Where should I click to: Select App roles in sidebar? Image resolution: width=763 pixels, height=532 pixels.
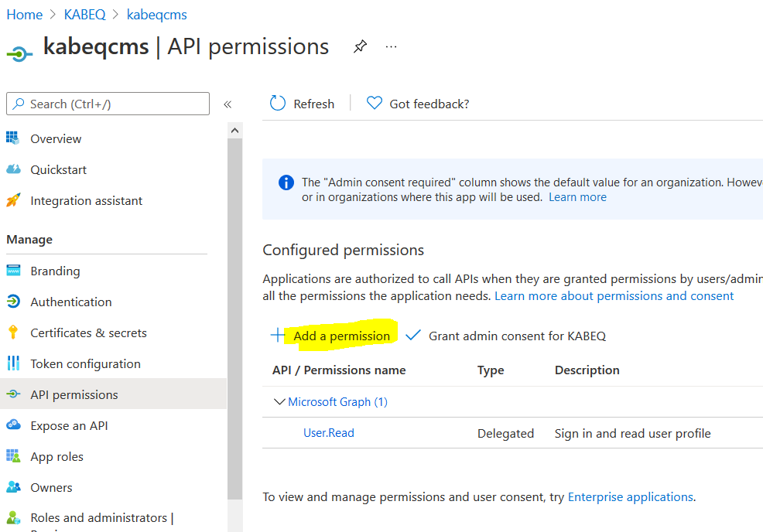point(56,457)
